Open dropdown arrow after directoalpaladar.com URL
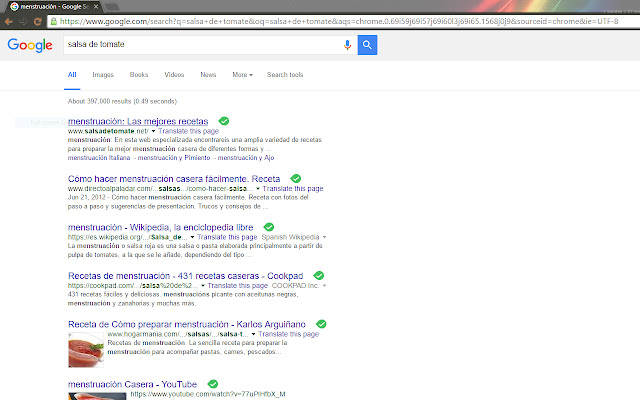640x400 pixels. coord(258,189)
